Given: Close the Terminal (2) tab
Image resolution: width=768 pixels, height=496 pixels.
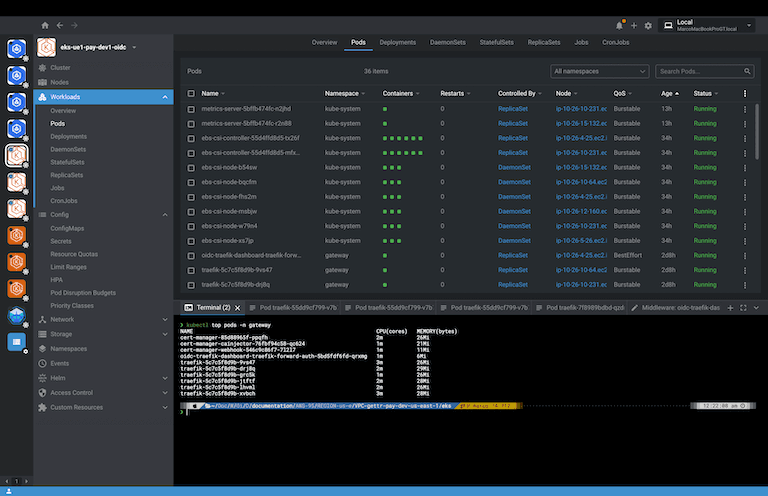Looking at the screenshot, I should click(x=238, y=308).
